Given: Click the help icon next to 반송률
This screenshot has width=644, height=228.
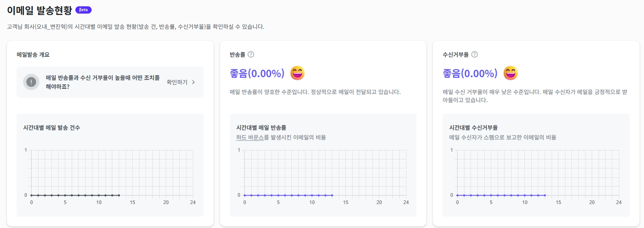Looking at the screenshot, I should [x=251, y=54].
